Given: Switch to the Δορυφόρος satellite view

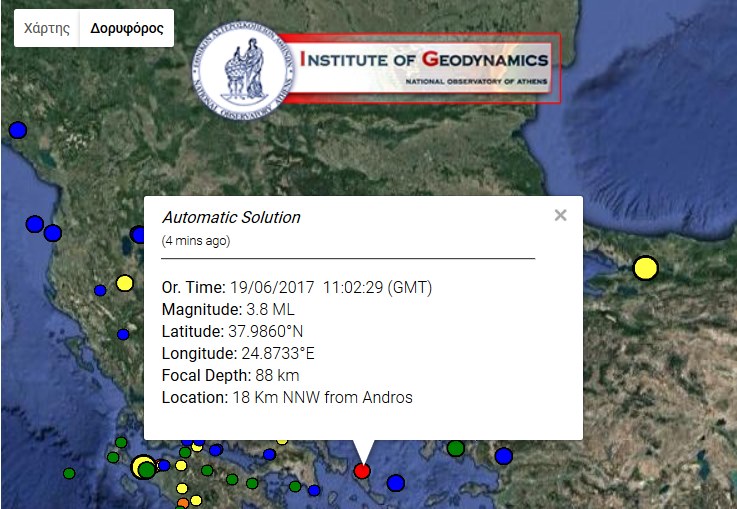Looking at the screenshot, I should pyautogui.click(x=127, y=29).
